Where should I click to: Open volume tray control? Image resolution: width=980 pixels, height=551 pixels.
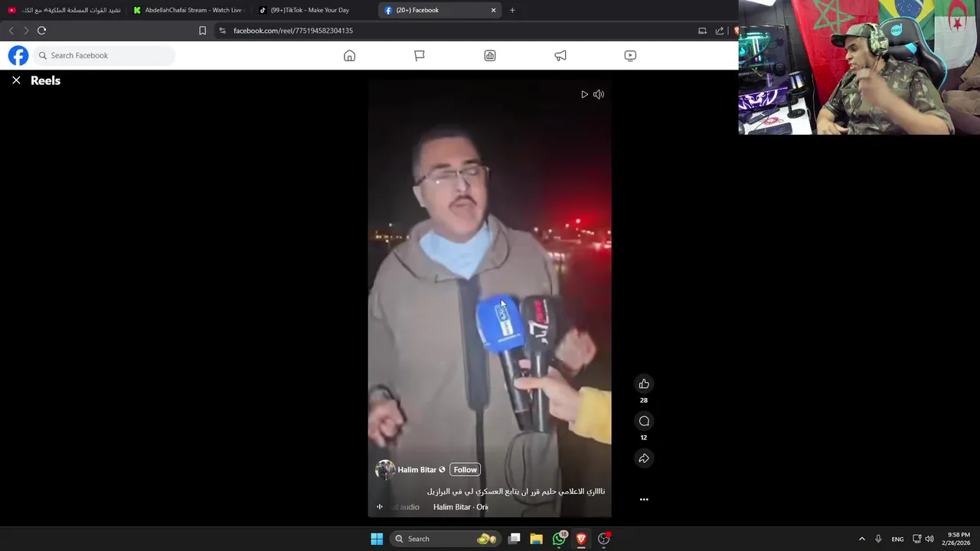[x=929, y=539]
